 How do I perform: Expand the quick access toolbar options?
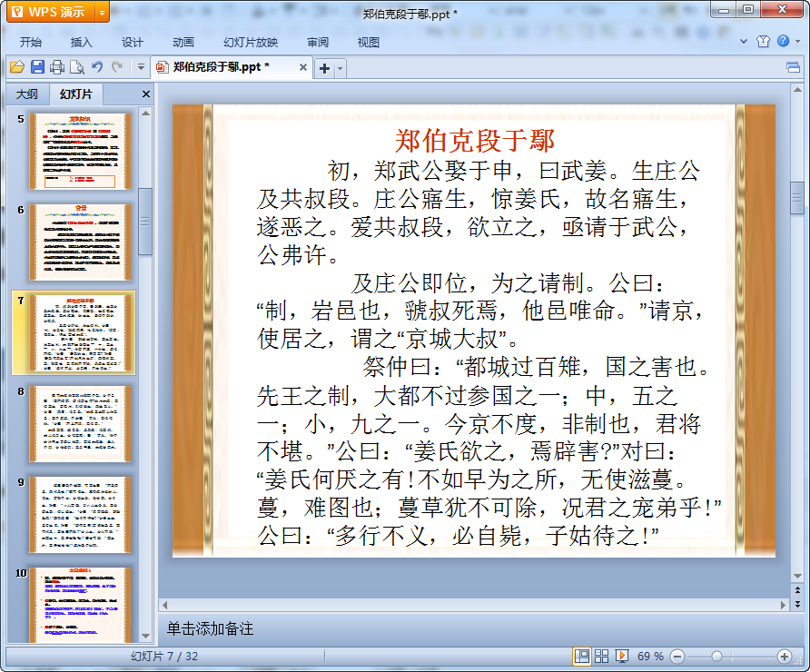point(141,67)
